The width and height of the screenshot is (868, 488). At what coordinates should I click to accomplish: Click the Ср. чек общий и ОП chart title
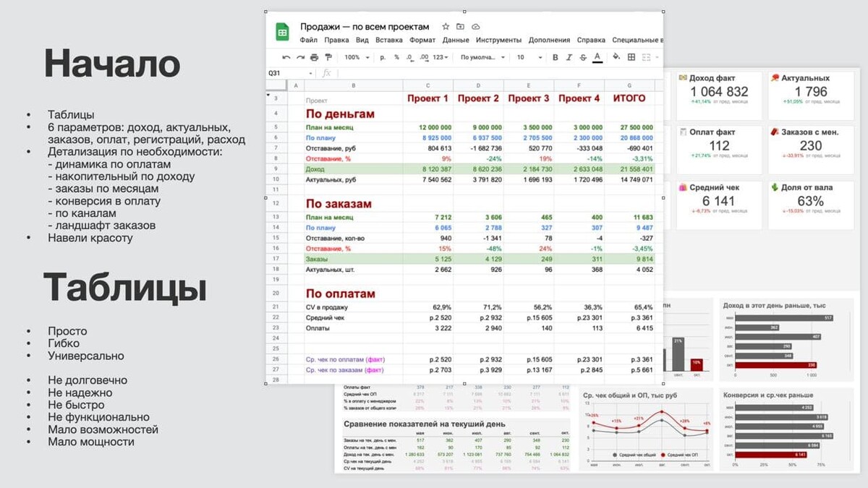tap(631, 395)
